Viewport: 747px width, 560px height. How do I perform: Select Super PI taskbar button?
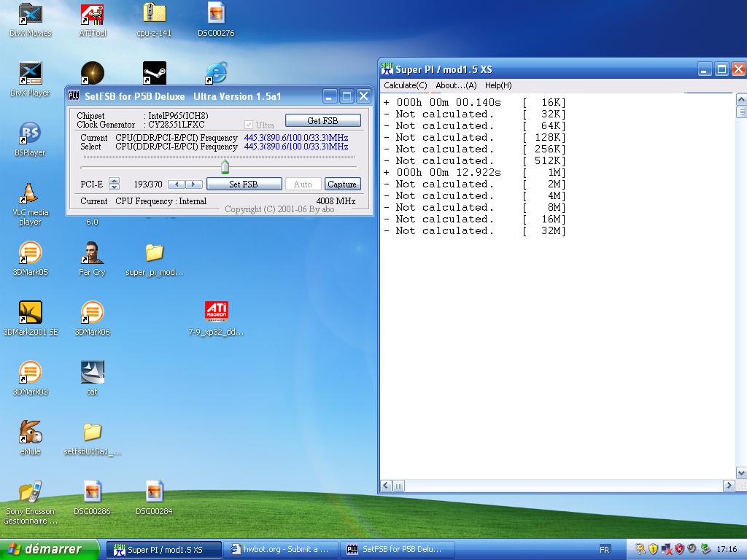tap(164, 550)
